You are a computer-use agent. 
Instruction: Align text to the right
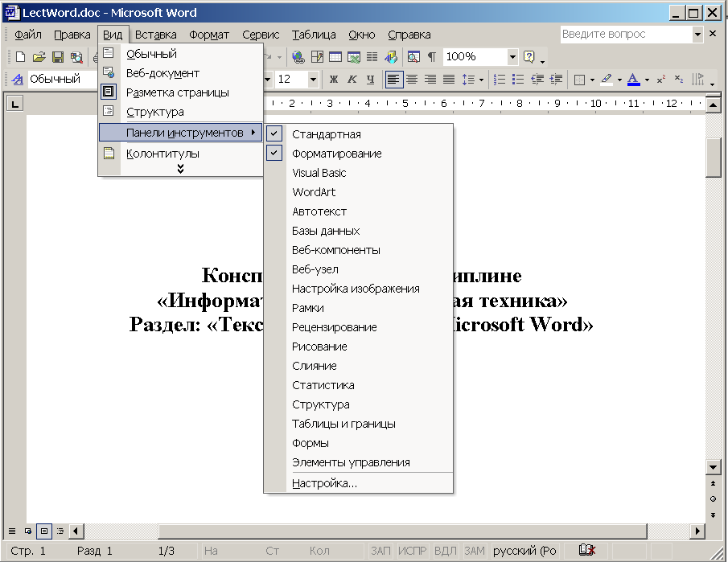[x=430, y=80]
